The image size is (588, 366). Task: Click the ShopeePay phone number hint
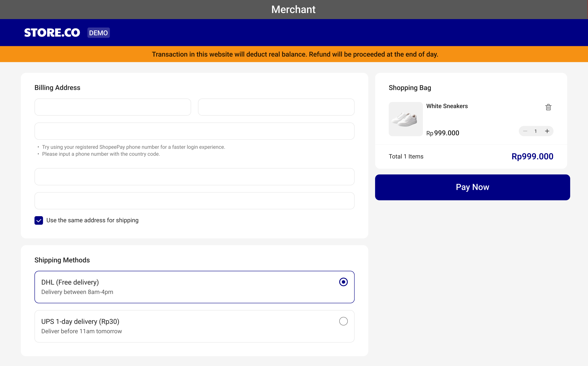(134, 147)
